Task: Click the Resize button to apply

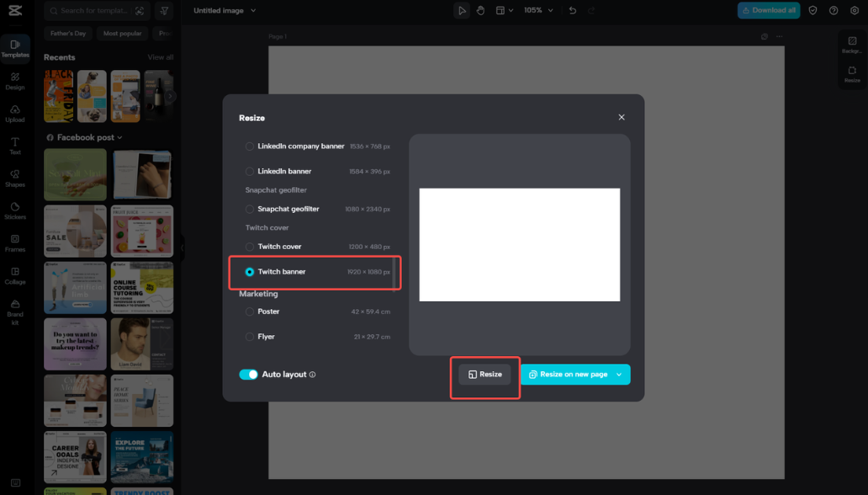Action: (x=485, y=374)
